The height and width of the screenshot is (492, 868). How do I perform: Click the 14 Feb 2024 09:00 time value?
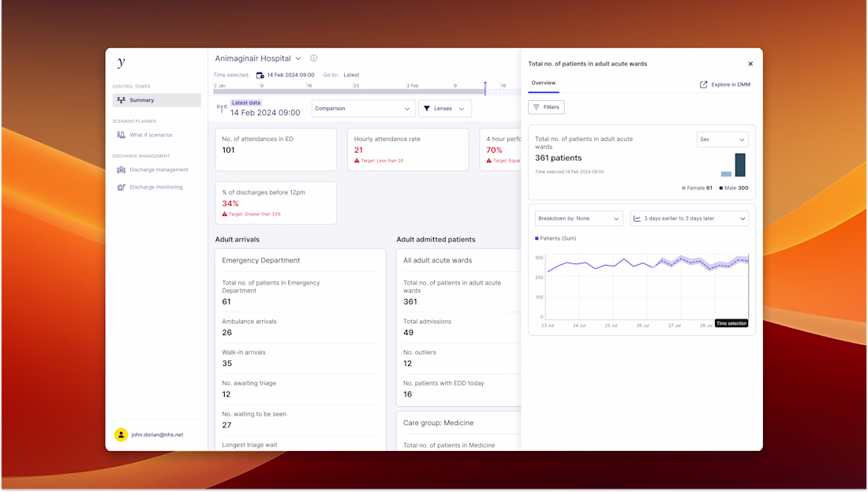(290, 75)
